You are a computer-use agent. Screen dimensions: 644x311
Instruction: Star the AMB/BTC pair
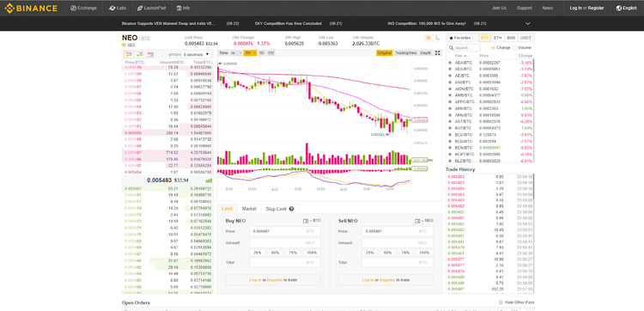point(450,95)
